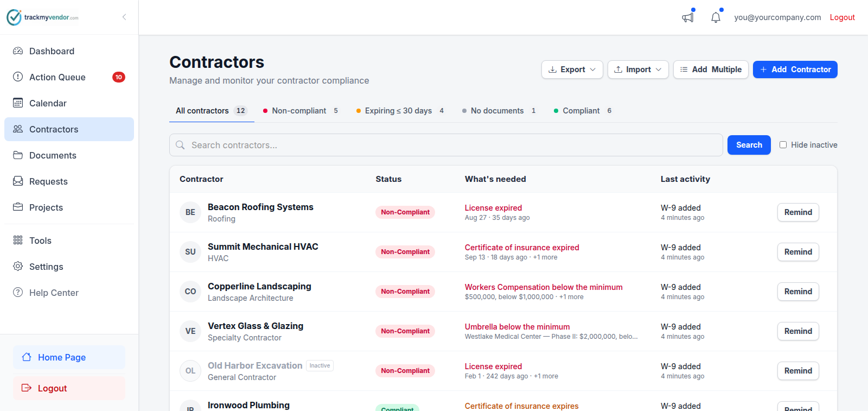868x411 pixels.
Task: Collapse the sidebar with the chevron arrow
Action: tap(124, 17)
